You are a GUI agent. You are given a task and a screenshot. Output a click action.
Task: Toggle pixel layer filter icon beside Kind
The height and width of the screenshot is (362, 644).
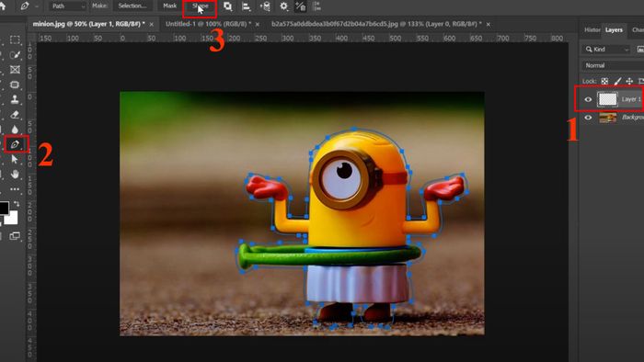tap(640, 50)
